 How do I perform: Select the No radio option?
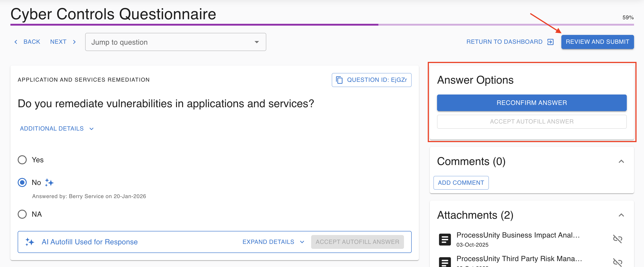coord(22,182)
